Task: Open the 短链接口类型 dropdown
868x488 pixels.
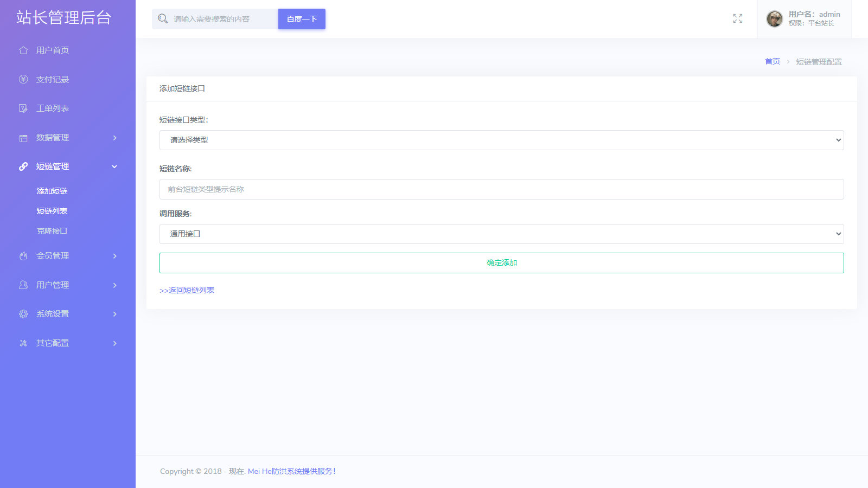Action: tap(502, 140)
